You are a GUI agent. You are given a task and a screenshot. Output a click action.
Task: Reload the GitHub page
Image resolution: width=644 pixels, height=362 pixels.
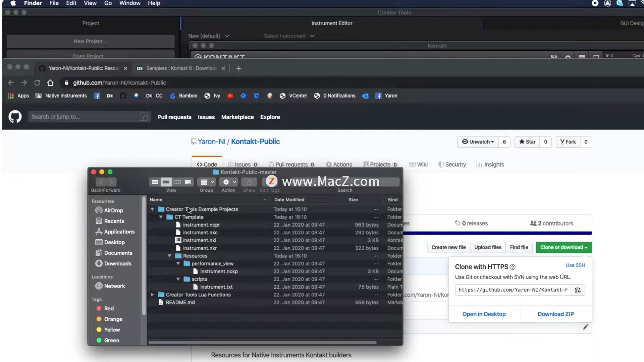point(37,83)
